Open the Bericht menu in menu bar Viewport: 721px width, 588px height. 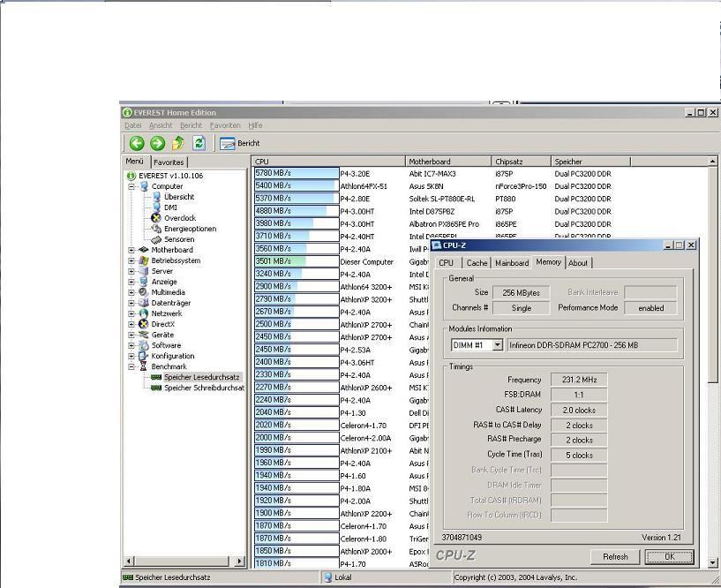[191, 125]
